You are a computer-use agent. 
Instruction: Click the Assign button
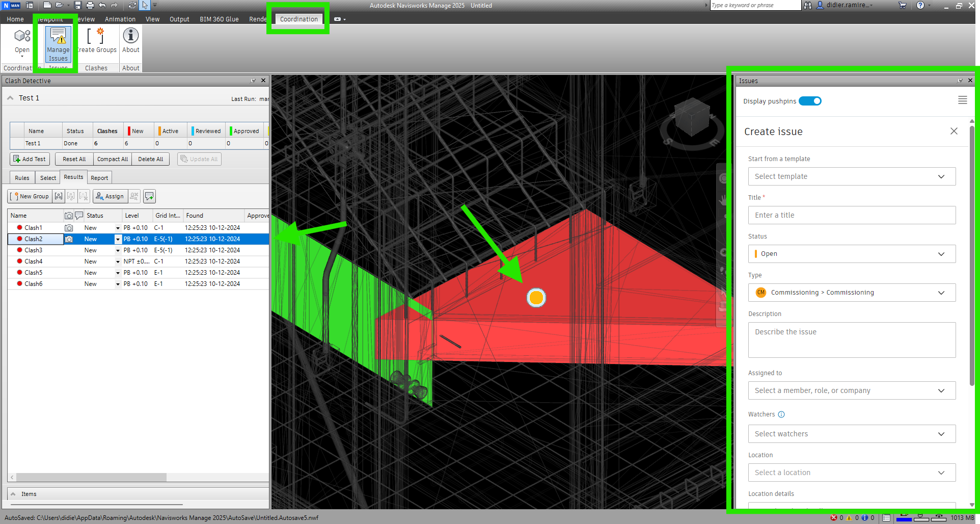(x=110, y=196)
